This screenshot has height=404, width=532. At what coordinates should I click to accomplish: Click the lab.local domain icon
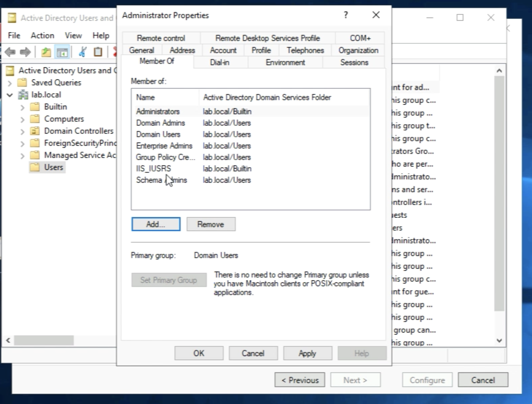23,95
